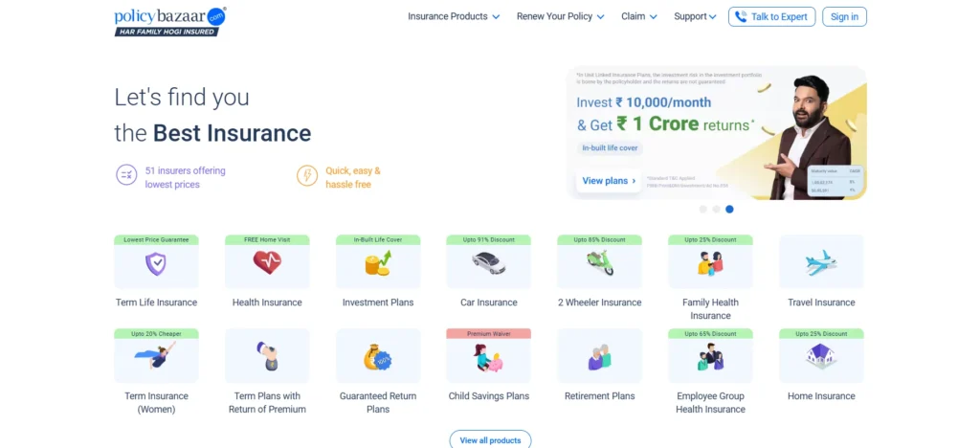Click the Upto 91% Discount tag
Screen dimensions: 980x448
(489, 240)
